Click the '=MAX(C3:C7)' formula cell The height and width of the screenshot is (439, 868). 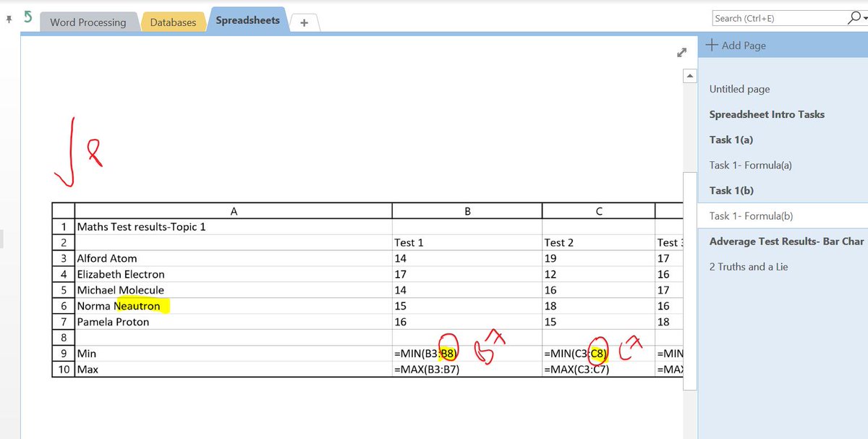[598, 369]
